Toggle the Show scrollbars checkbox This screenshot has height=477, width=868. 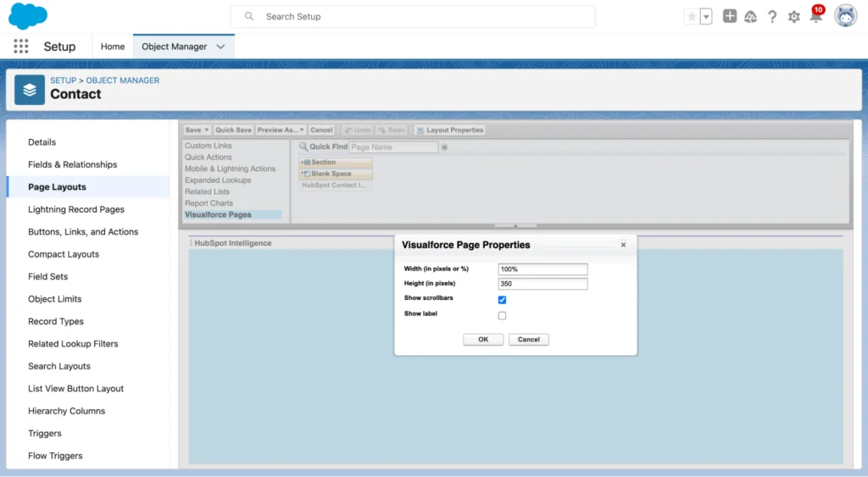pos(502,300)
